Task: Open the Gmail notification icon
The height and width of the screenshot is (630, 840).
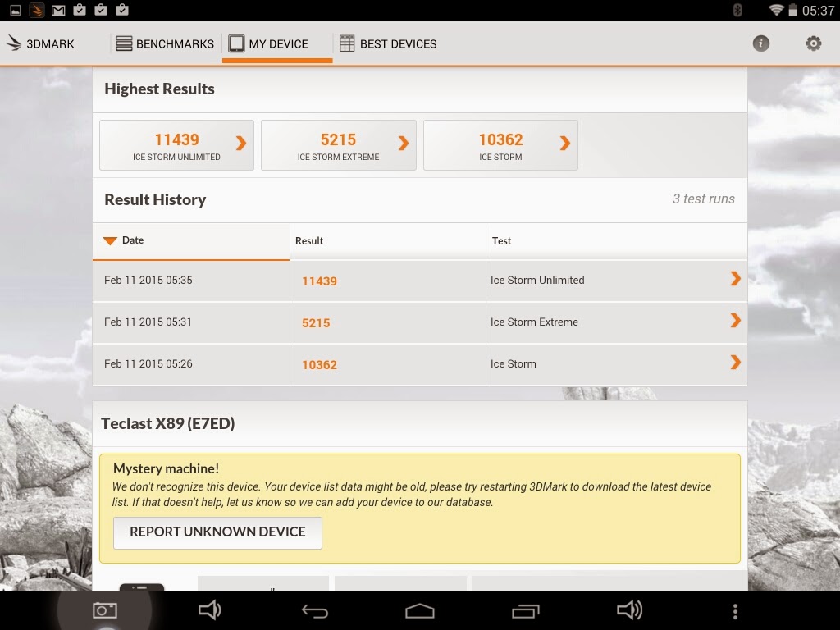Action: 58,10
